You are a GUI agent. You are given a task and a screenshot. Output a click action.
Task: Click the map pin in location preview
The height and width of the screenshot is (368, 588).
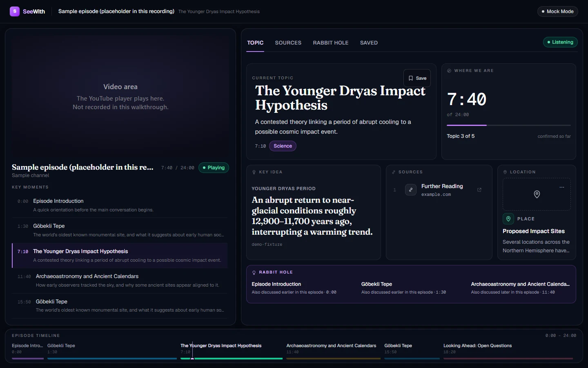(x=537, y=195)
